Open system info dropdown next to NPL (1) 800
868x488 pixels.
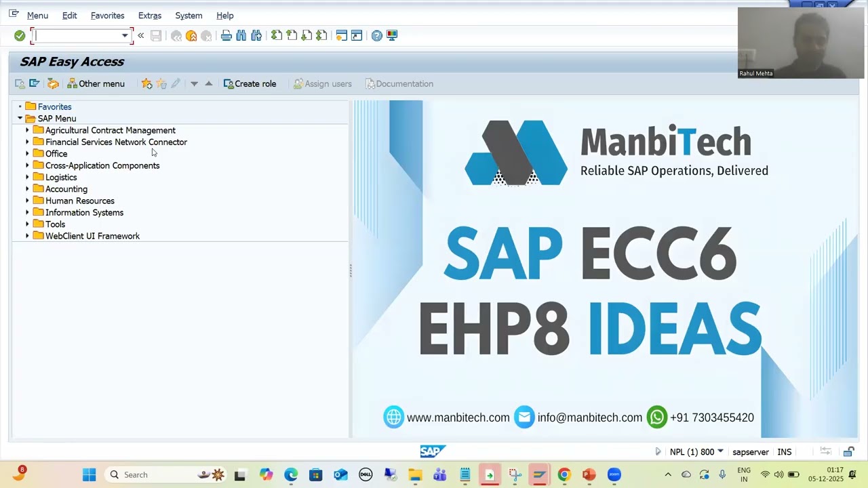pyautogui.click(x=720, y=451)
